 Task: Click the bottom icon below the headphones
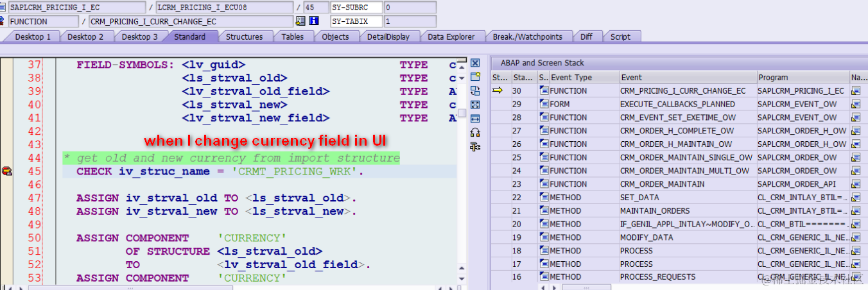[x=475, y=147]
